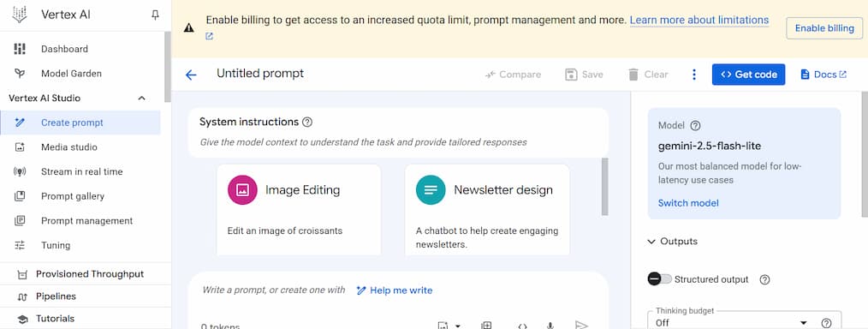Click the Tutorials graduation cap icon
The width and height of the screenshot is (868, 329).
23,319
